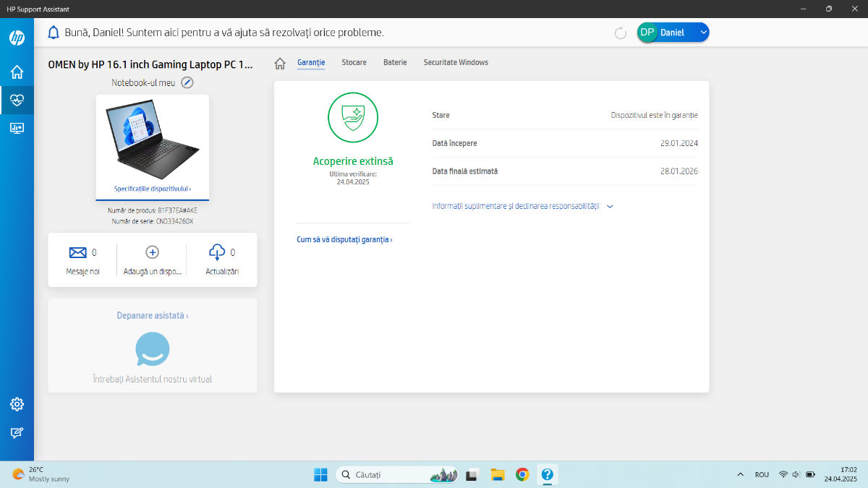
Task: Open Depanare asistată link
Action: click(x=153, y=316)
